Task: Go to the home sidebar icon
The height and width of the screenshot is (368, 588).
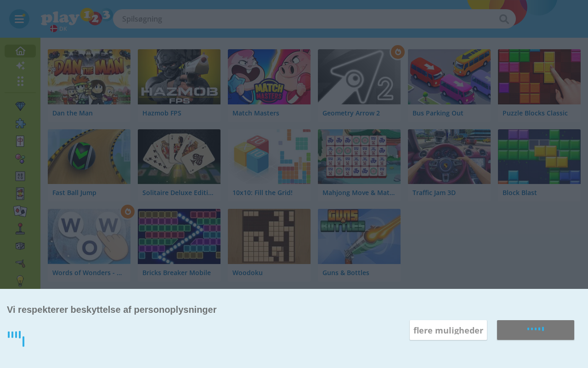Action: (x=20, y=51)
